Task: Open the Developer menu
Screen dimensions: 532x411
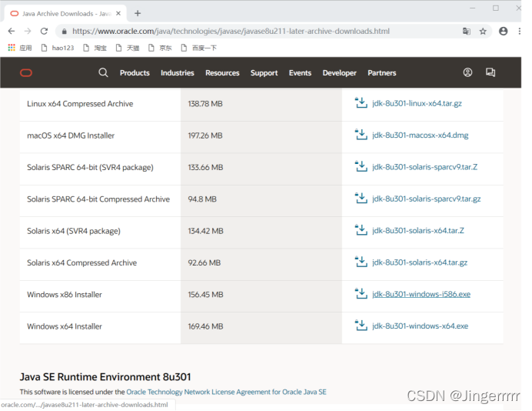Action: click(x=340, y=73)
